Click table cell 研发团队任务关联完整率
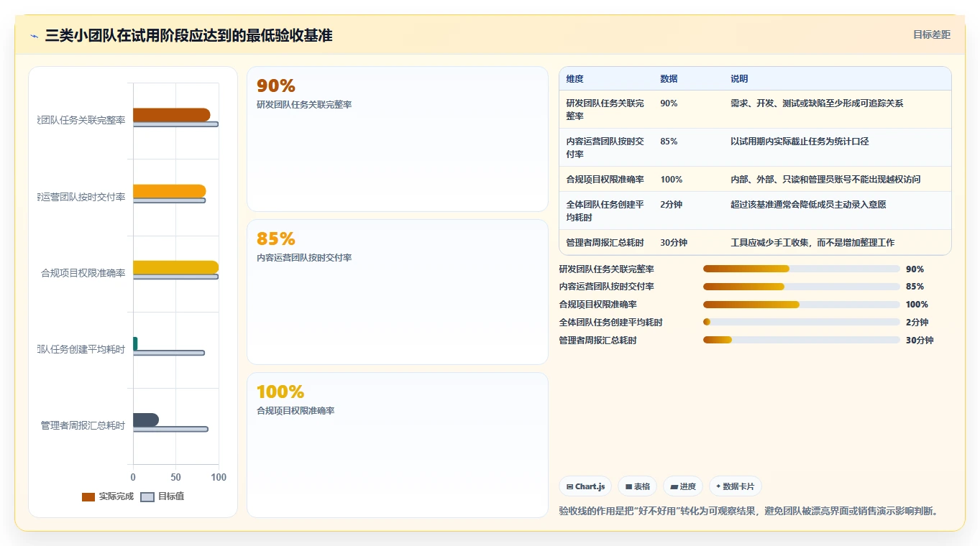980x546 pixels. point(605,109)
